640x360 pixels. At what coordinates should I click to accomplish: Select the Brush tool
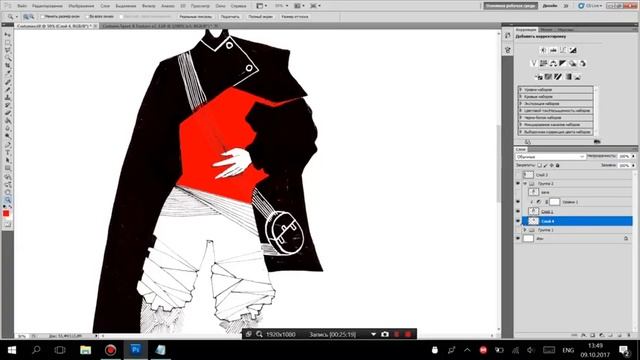coord(7,90)
